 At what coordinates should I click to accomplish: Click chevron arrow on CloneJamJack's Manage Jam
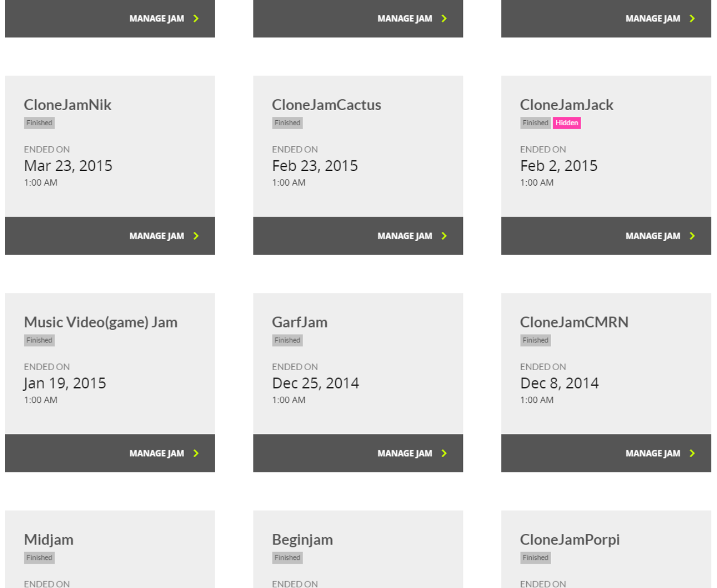click(692, 236)
